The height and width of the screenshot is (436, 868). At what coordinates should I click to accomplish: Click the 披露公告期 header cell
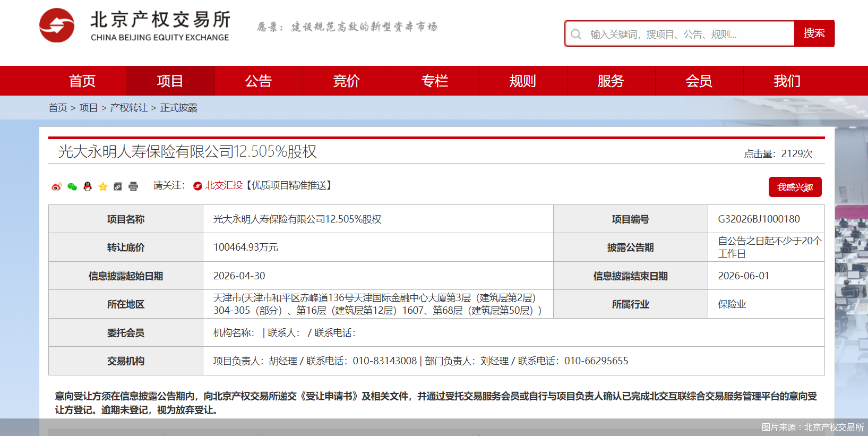click(x=631, y=247)
